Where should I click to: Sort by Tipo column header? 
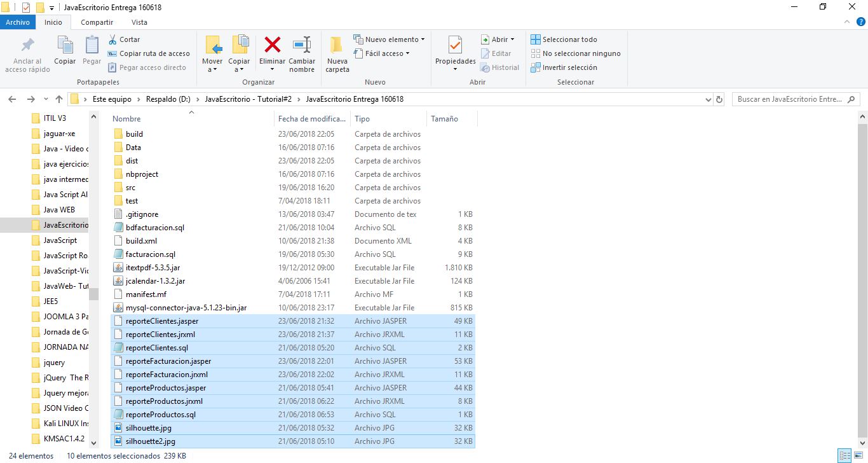point(388,118)
